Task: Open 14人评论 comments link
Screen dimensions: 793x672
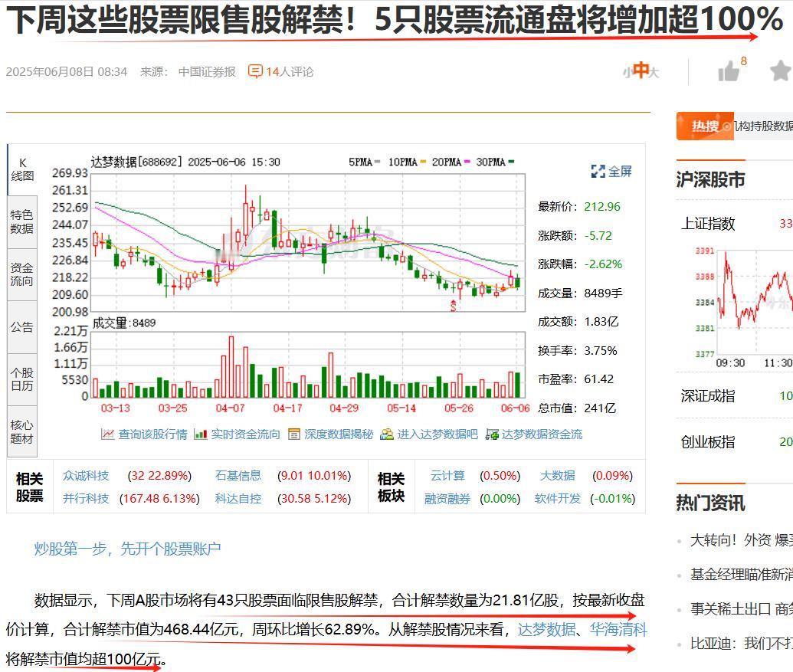Action: point(290,72)
